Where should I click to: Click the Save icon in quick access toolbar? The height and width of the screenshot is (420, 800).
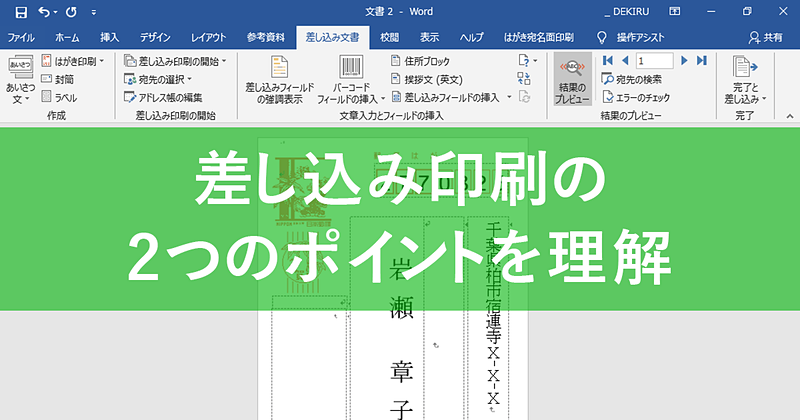pos(21,12)
